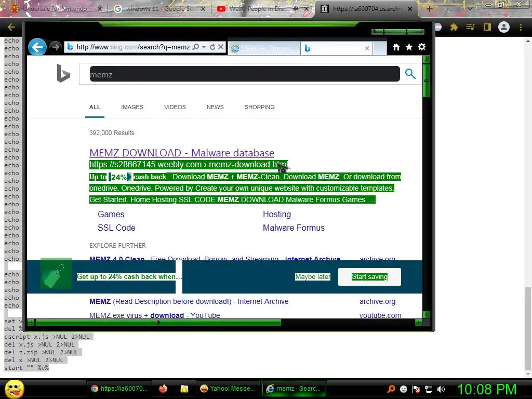Image resolution: width=532 pixels, height=399 pixels.
Task: Mute the YouTube tab via speaker icon
Action: 296,9
